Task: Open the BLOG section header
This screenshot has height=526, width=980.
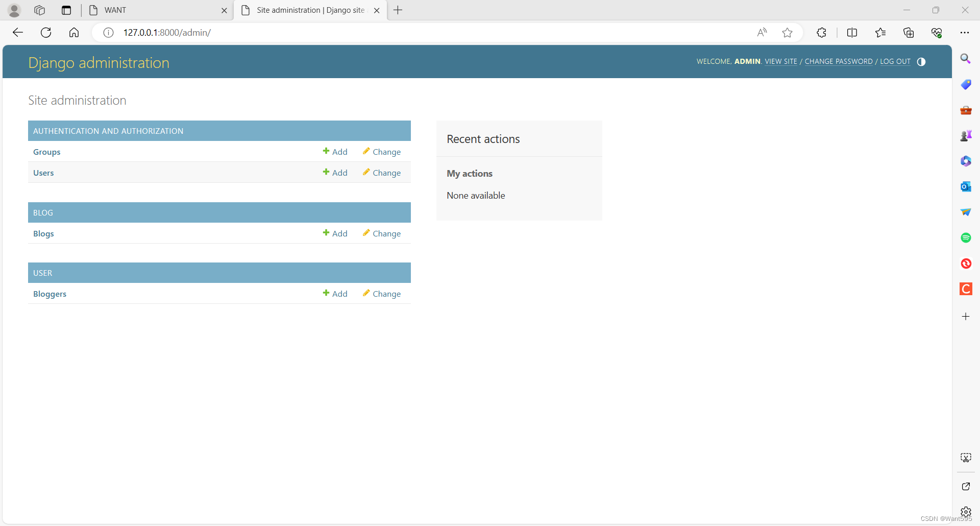Action: pyautogui.click(x=43, y=213)
